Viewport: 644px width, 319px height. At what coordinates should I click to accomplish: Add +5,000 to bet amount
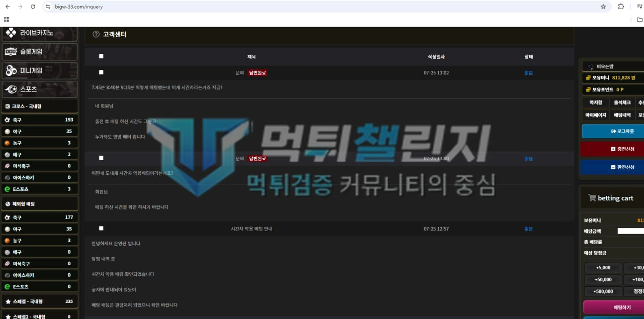pos(603,268)
